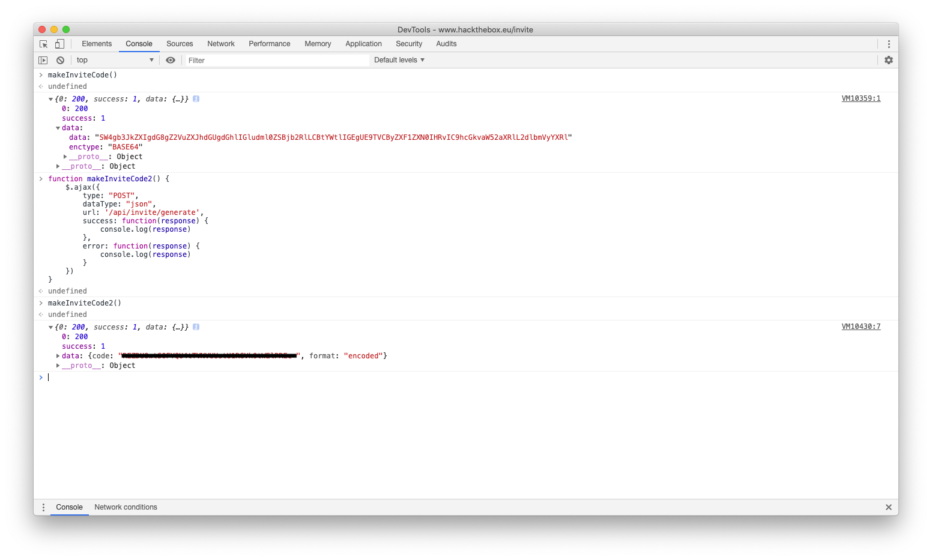
Task: Collapse the first logged response object
Action: coord(50,99)
